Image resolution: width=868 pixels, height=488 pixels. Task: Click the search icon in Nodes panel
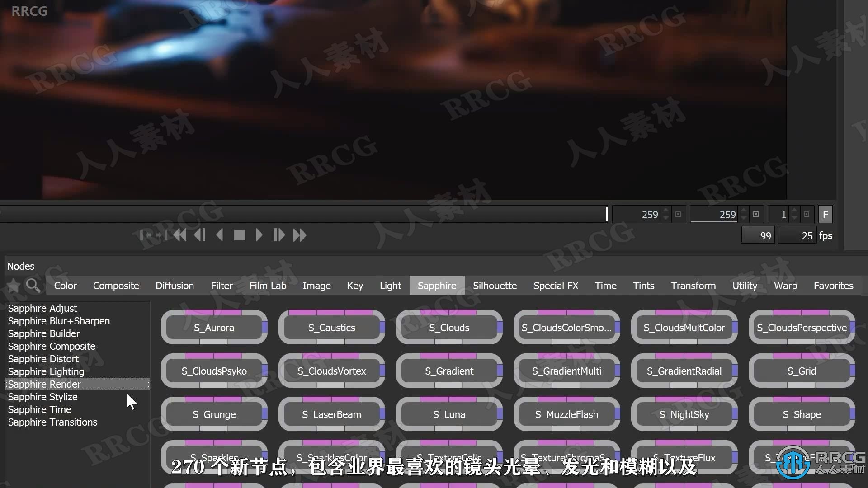[33, 286]
